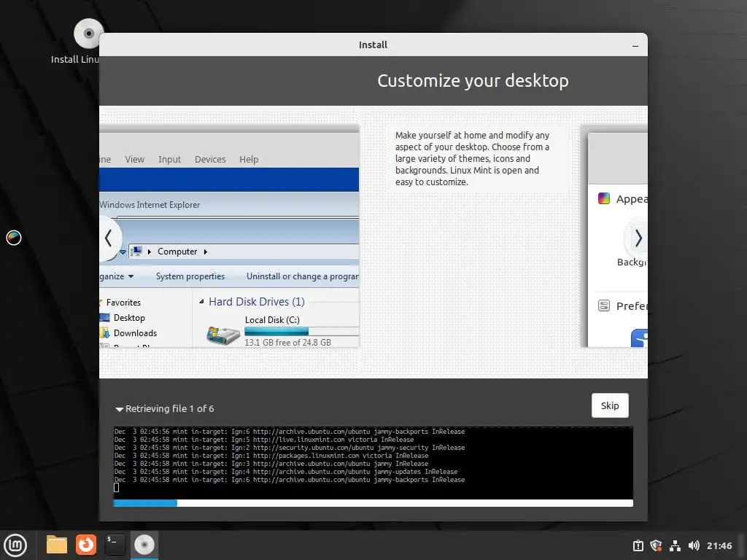Launch Firefox from the panel
Viewport: 747px width, 560px height.
pyautogui.click(x=86, y=545)
